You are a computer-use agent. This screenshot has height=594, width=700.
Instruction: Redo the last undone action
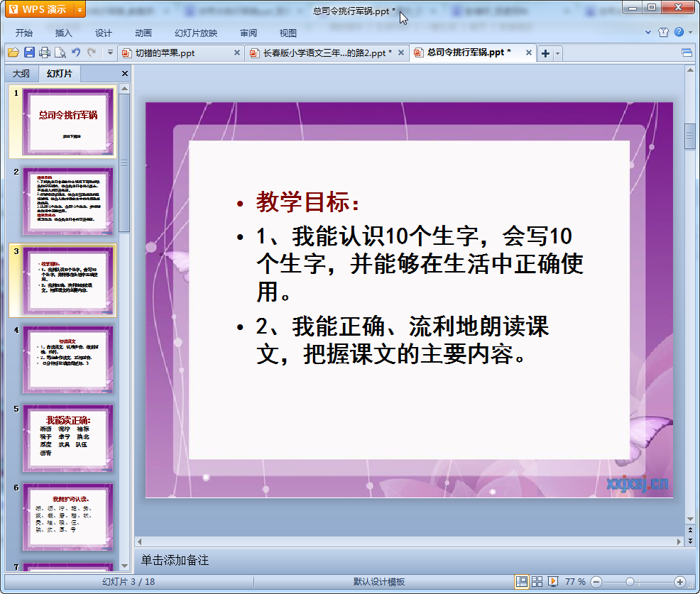(92, 53)
